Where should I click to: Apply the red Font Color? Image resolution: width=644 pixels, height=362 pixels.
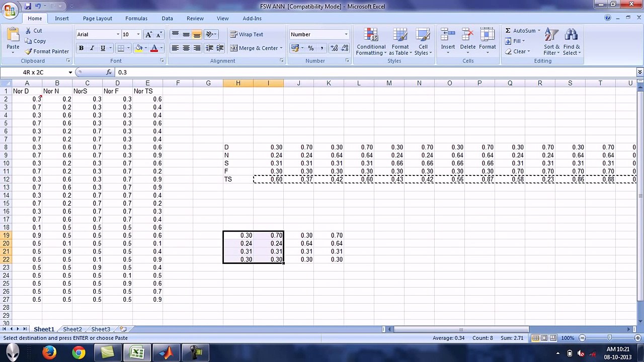pyautogui.click(x=154, y=48)
